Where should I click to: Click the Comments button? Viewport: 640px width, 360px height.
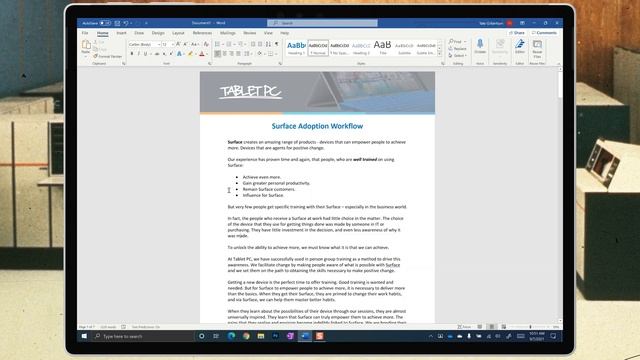pos(544,33)
